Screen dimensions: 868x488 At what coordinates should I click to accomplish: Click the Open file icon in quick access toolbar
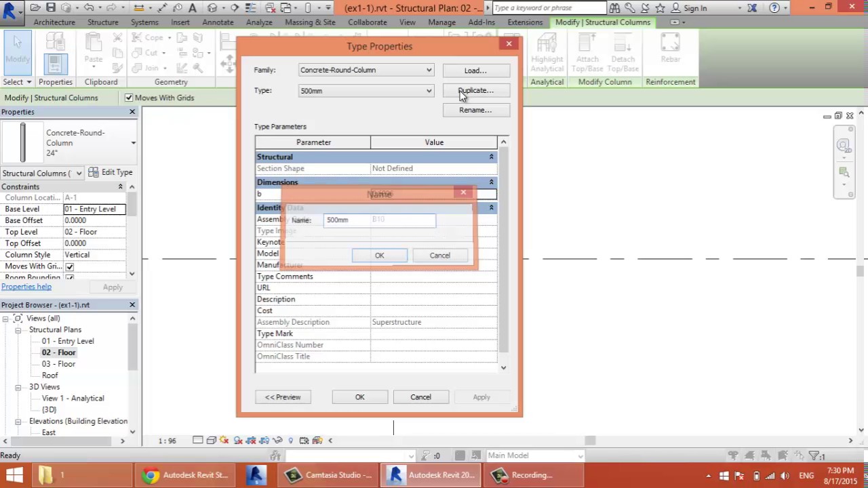pos(35,8)
